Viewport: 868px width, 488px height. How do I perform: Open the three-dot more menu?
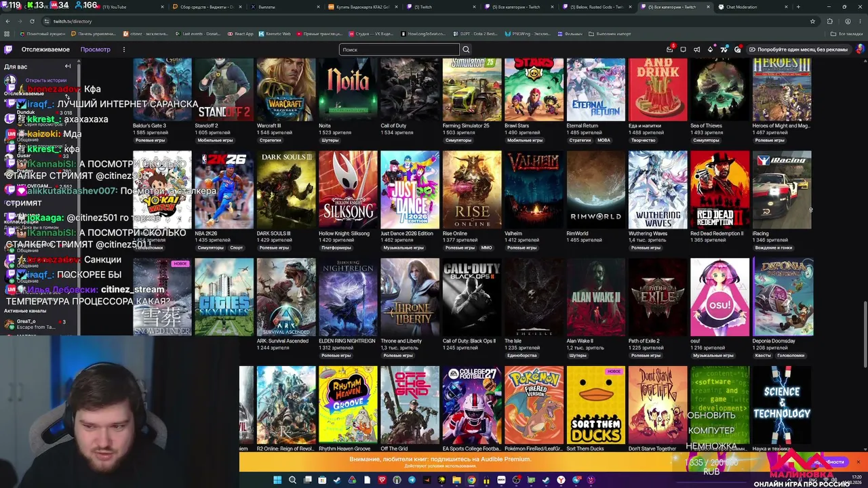(x=123, y=49)
